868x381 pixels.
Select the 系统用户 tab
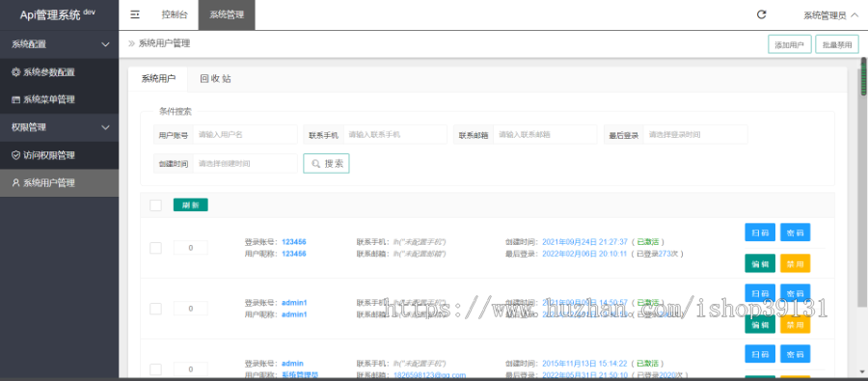pos(158,79)
